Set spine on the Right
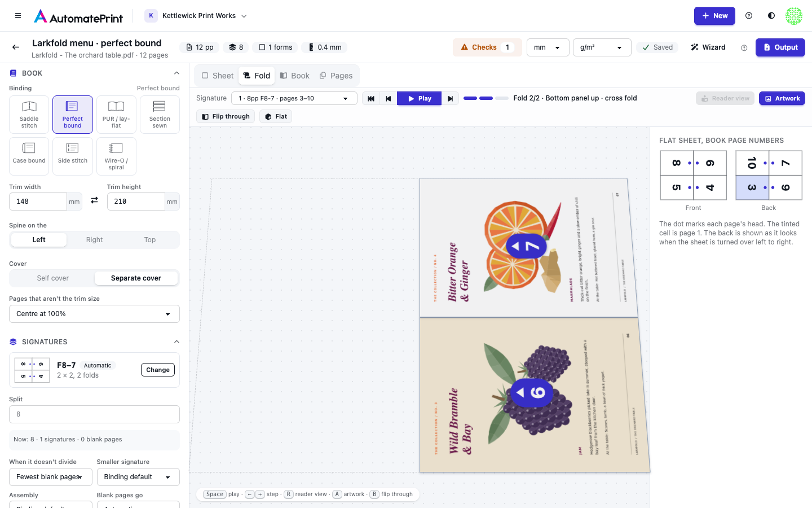 click(95, 240)
